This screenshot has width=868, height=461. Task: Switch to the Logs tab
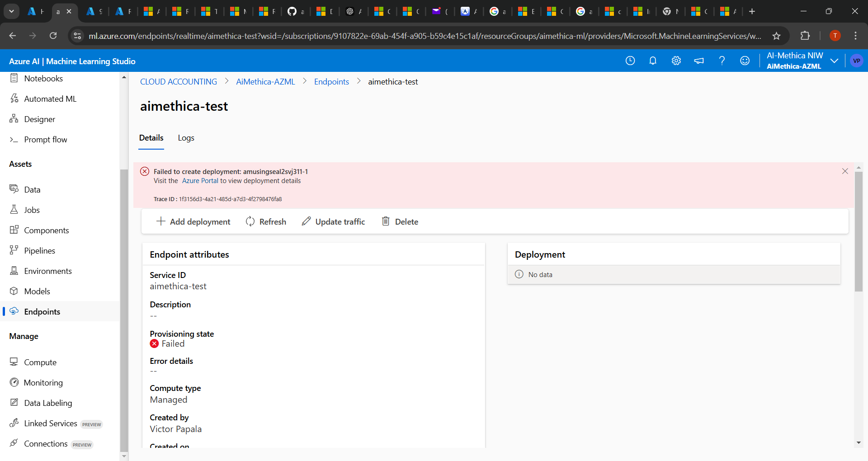tap(186, 138)
